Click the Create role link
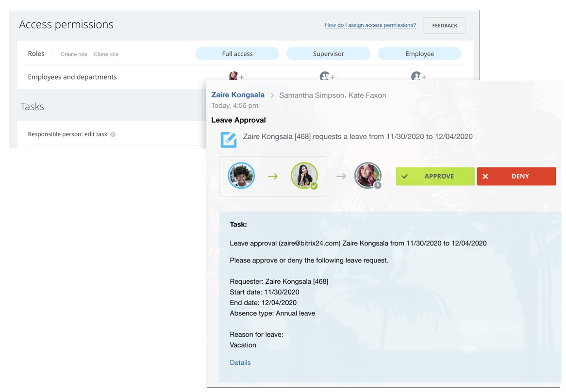566x392 pixels. (74, 54)
